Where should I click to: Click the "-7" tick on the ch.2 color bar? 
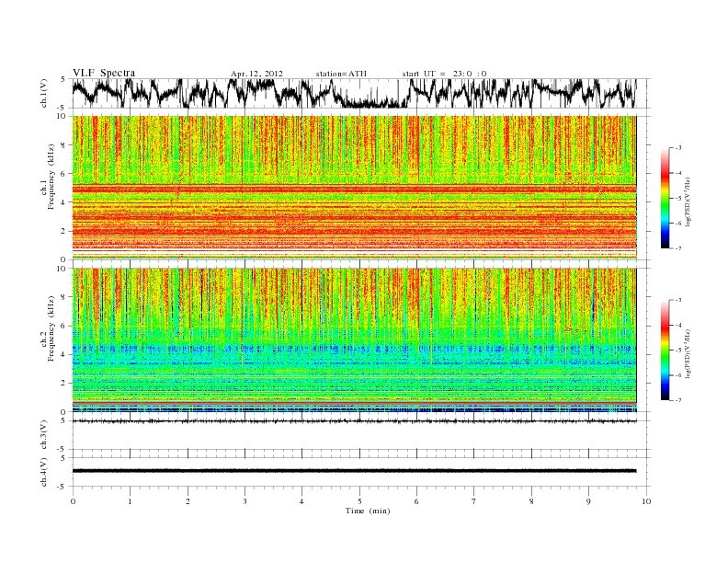tap(678, 400)
